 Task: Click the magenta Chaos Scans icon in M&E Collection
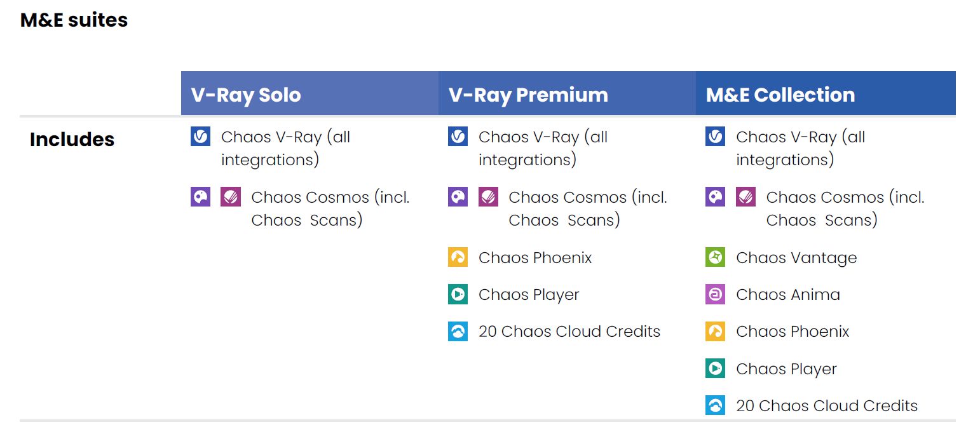pyautogui.click(x=745, y=197)
